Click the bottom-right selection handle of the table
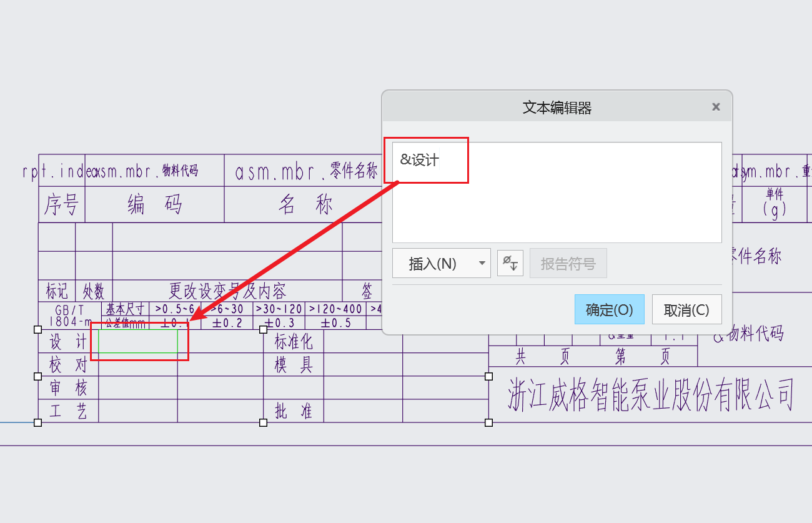 [x=488, y=423]
